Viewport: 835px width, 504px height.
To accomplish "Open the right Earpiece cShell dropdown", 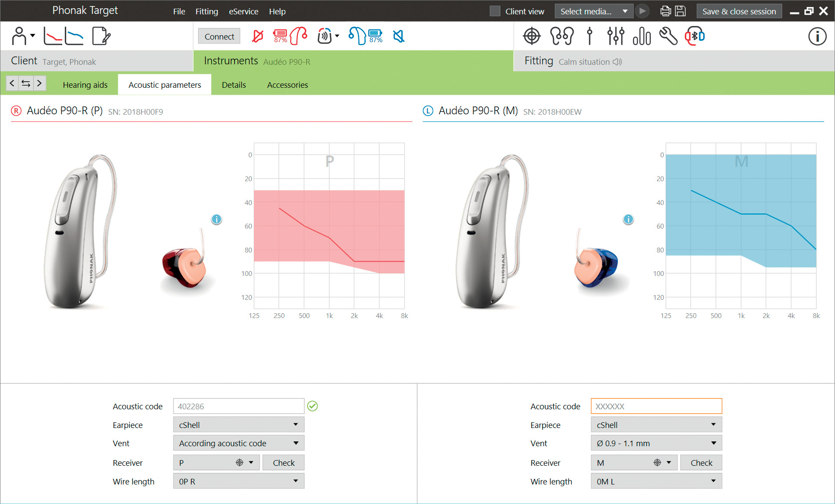I will (239, 425).
